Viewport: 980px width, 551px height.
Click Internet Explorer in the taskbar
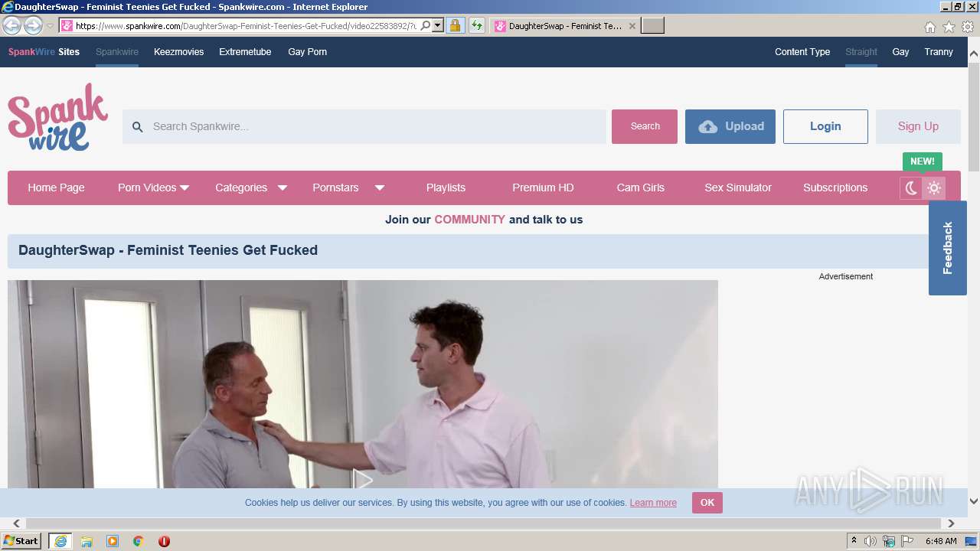pyautogui.click(x=60, y=541)
